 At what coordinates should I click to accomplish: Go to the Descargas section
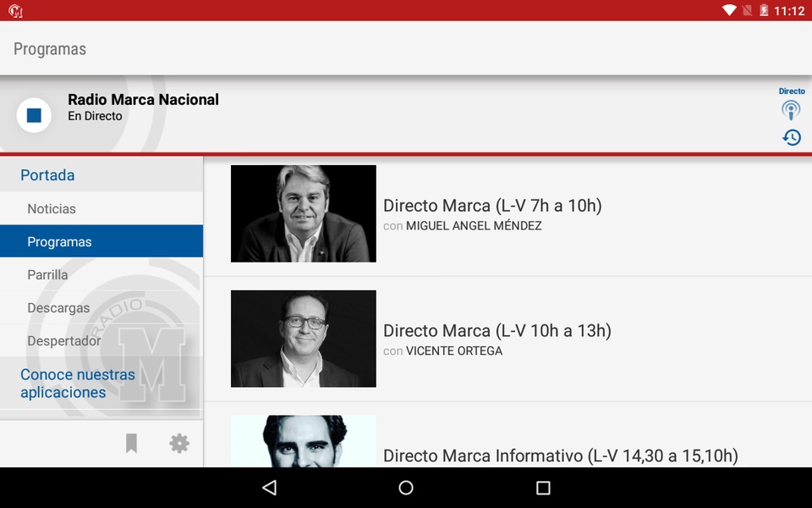coord(101,307)
